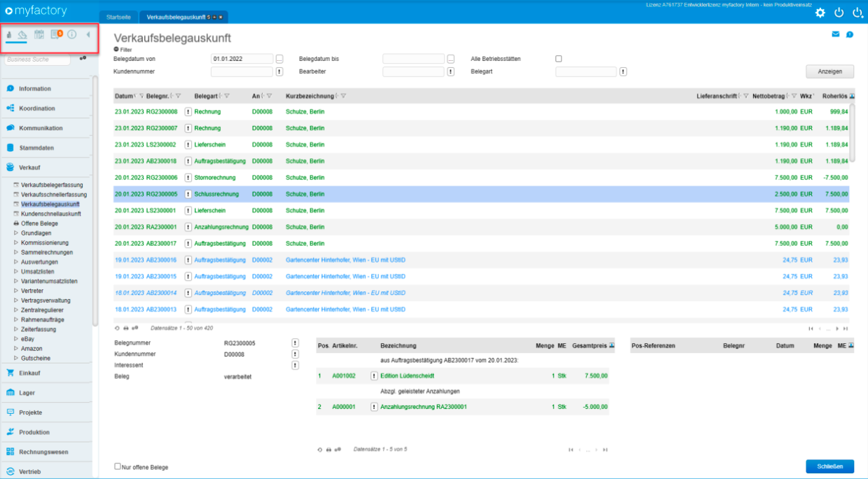Expand the Grundlagen tree node
The image size is (868, 479).
16,233
